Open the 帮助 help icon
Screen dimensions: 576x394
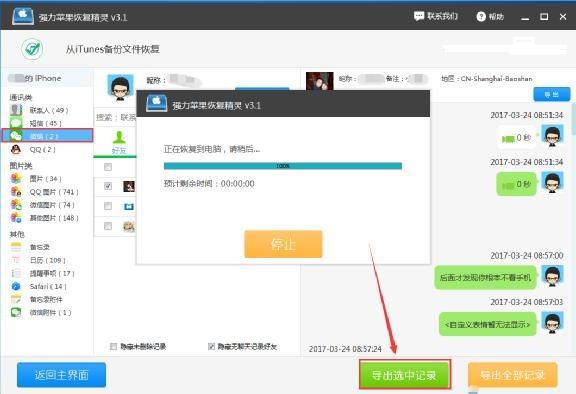point(481,17)
